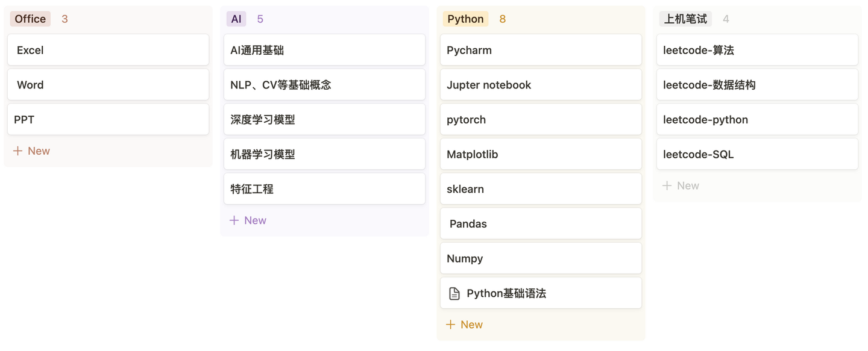Open the Jupter notebook card
The height and width of the screenshot is (351, 868).
pos(541,85)
